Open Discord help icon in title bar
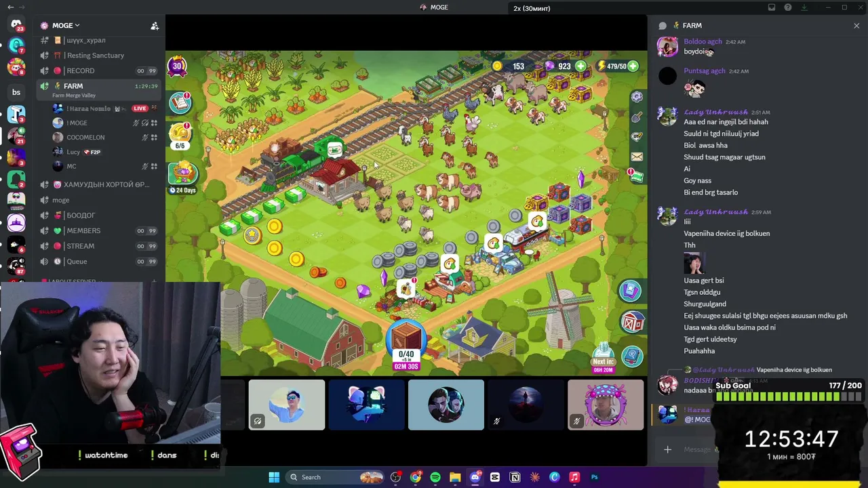 (788, 7)
